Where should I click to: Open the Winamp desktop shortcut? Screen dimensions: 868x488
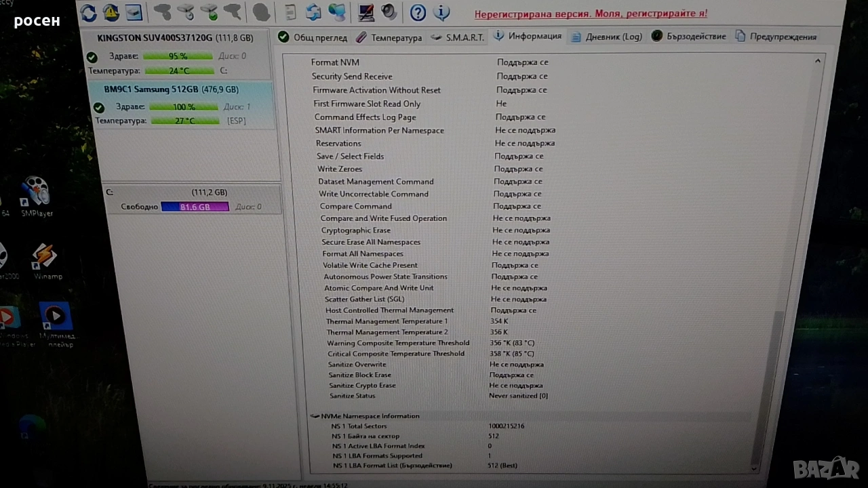point(45,260)
